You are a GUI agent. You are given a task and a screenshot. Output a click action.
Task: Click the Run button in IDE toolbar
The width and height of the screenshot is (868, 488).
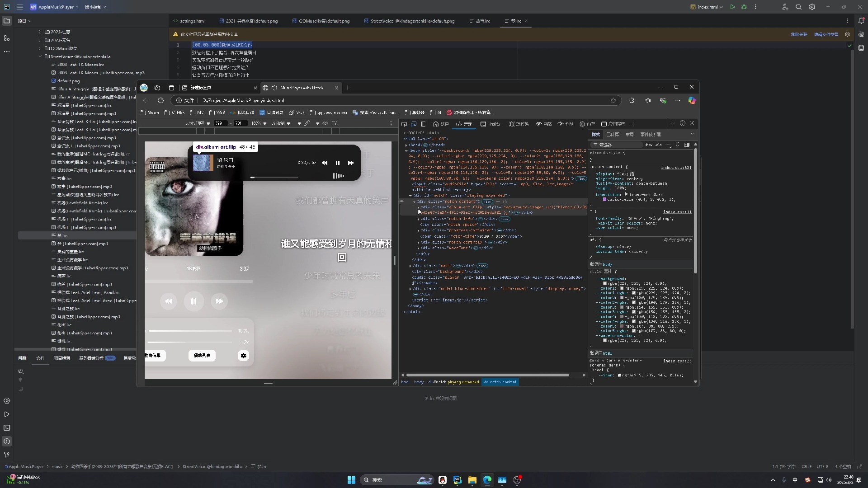[x=732, y=7]
